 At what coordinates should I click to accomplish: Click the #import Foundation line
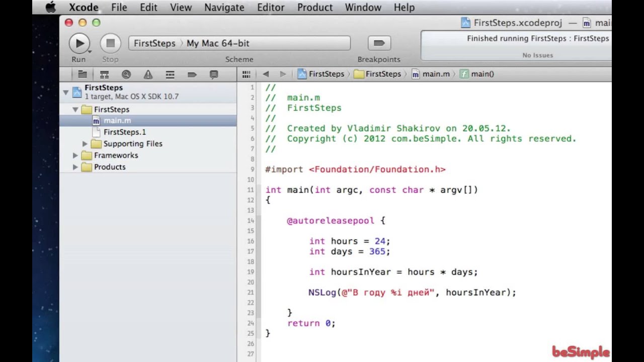355,169
